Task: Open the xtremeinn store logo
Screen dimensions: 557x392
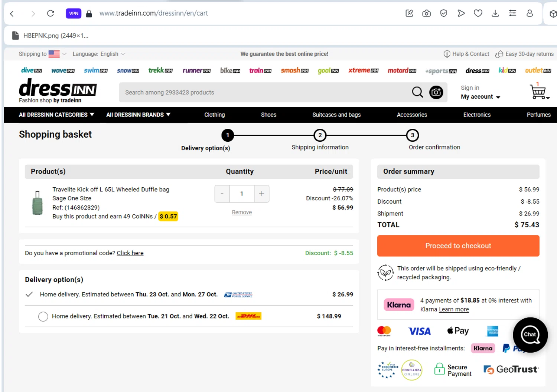Action: click(x=363, y=70)
